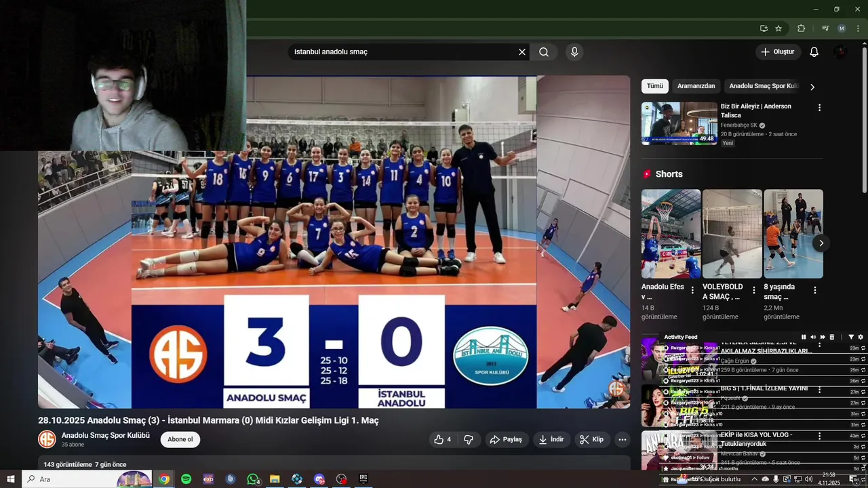This screenshot has height=488, width=868.
Task: Open options for 8 yaşında smaç short
Action: pyautogui.click(x=814, y=290)
